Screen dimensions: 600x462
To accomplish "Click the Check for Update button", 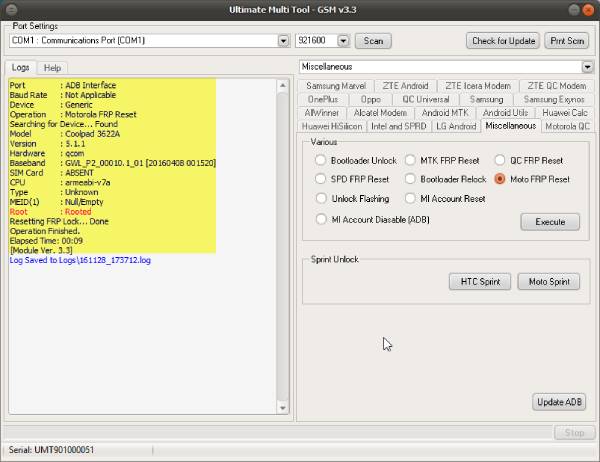I will pos(502,41).
